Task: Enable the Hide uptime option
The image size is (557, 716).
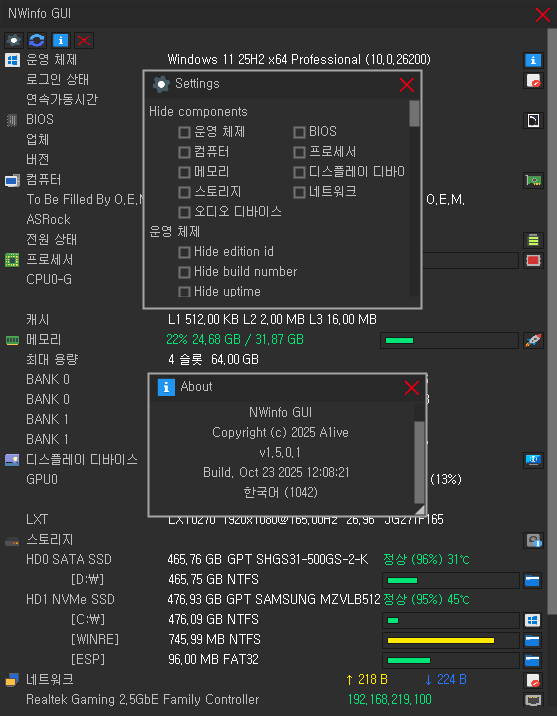Action: [184, 292]
